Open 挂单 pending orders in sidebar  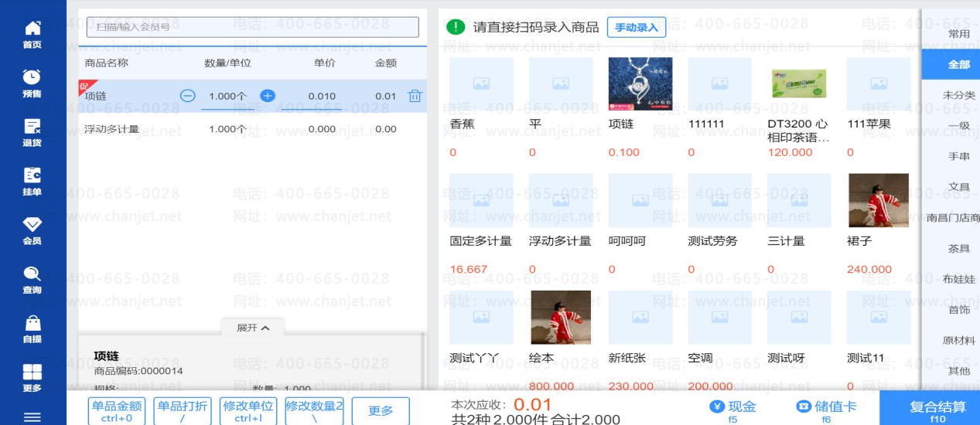pos(32,182)
